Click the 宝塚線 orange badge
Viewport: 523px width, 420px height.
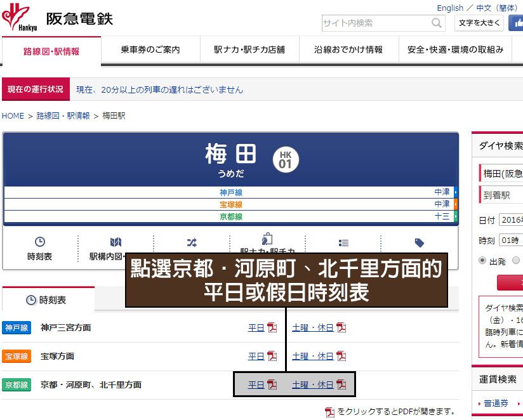(x=17, y=357)
